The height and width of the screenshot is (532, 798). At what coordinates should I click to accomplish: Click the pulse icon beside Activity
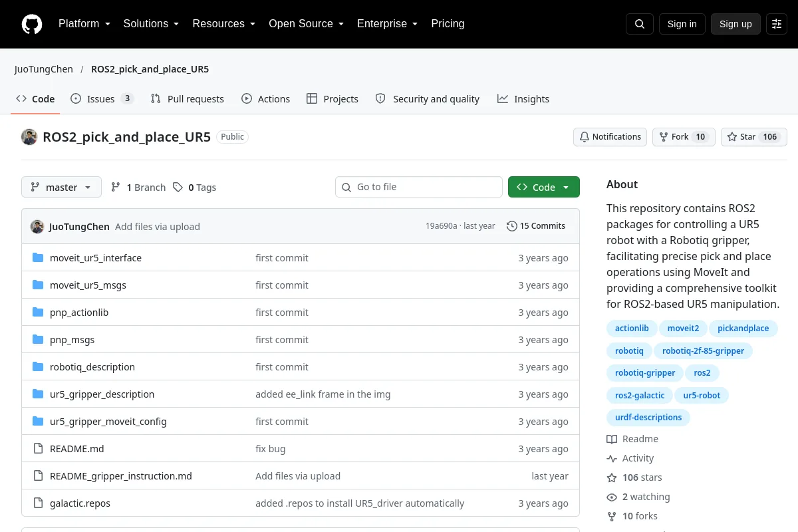click(612, 458)
